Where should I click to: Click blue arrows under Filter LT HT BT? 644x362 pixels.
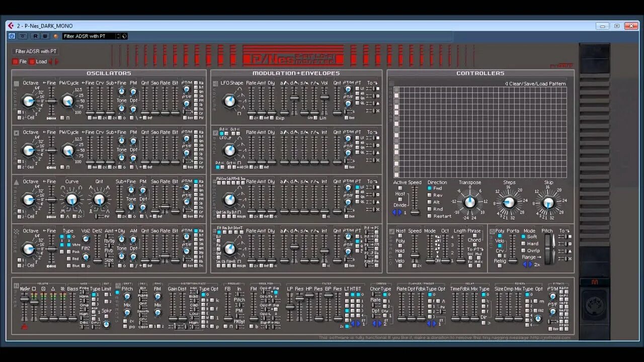pyautogui.click(x=356, y=323)
